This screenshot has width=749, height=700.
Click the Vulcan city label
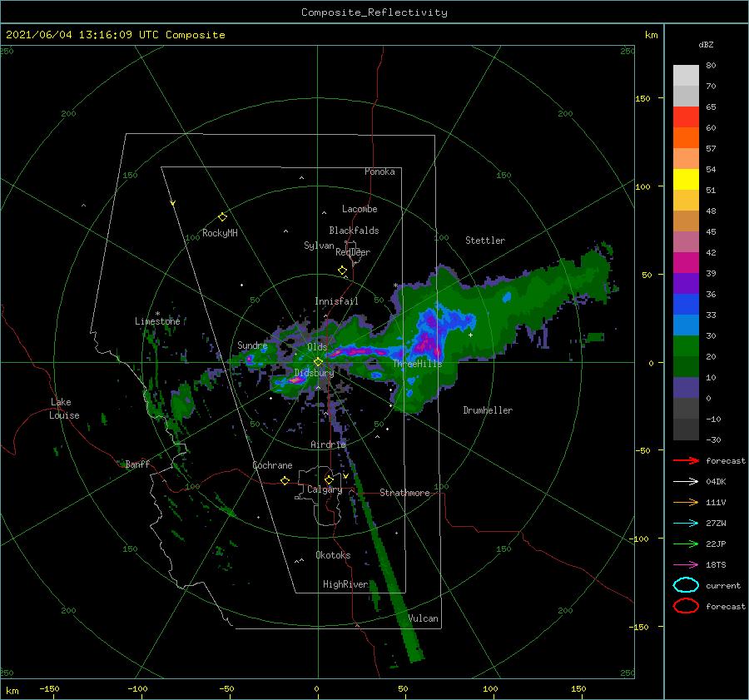424,618
